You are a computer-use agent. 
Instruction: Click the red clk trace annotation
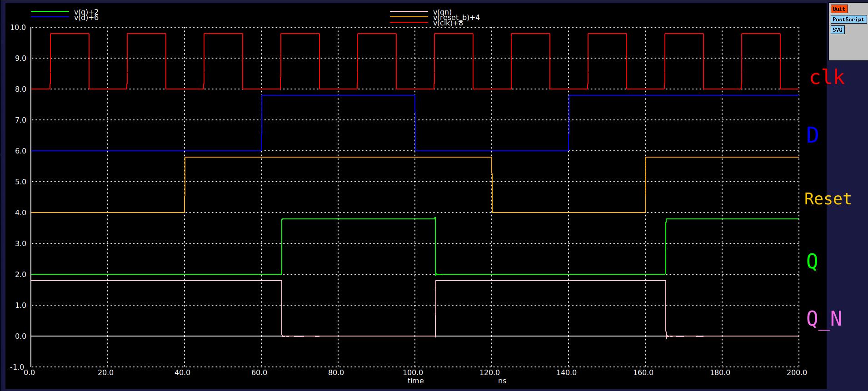pos(827,78)
